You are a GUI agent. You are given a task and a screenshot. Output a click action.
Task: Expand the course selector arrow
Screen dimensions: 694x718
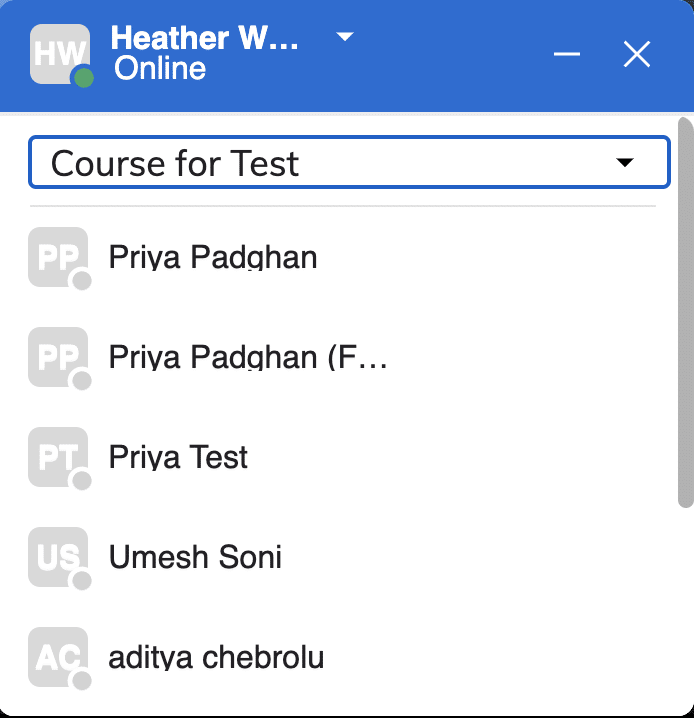[x=625, y=163]
